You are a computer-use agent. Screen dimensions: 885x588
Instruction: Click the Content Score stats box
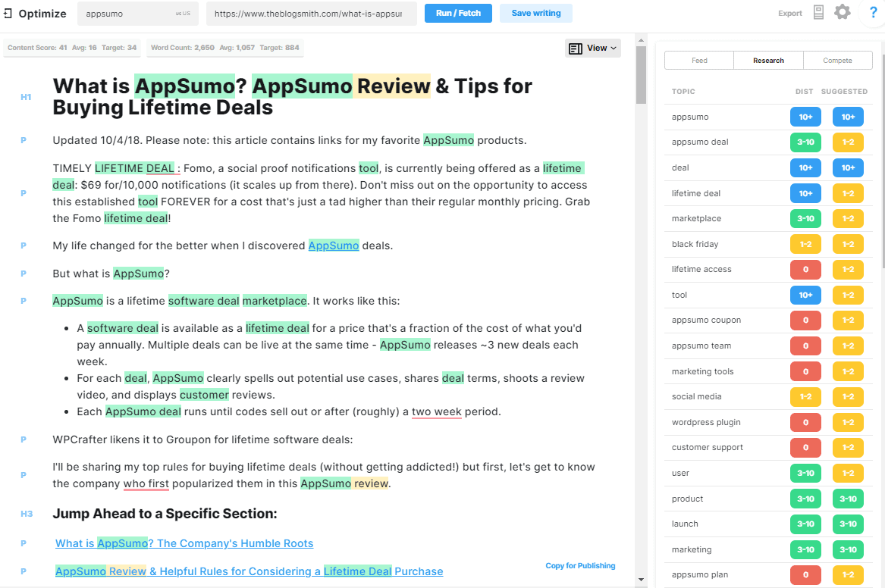(72, 48)
